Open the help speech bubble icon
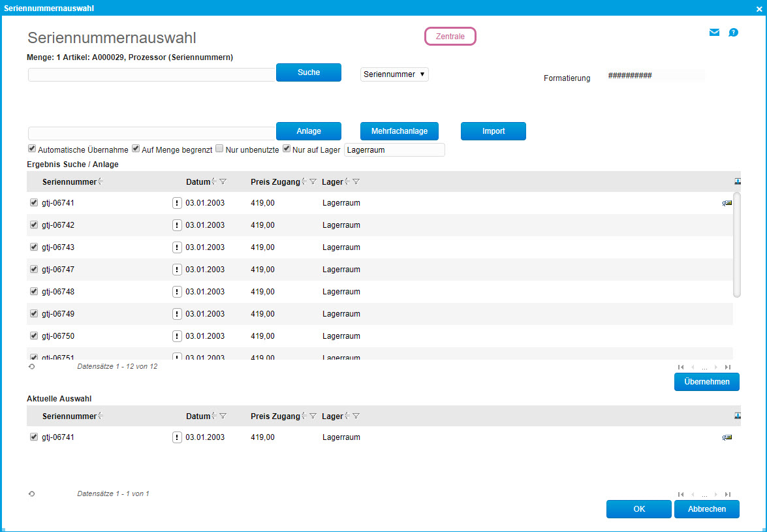Viewport: 767px width, 532px height. coord(733,32)
